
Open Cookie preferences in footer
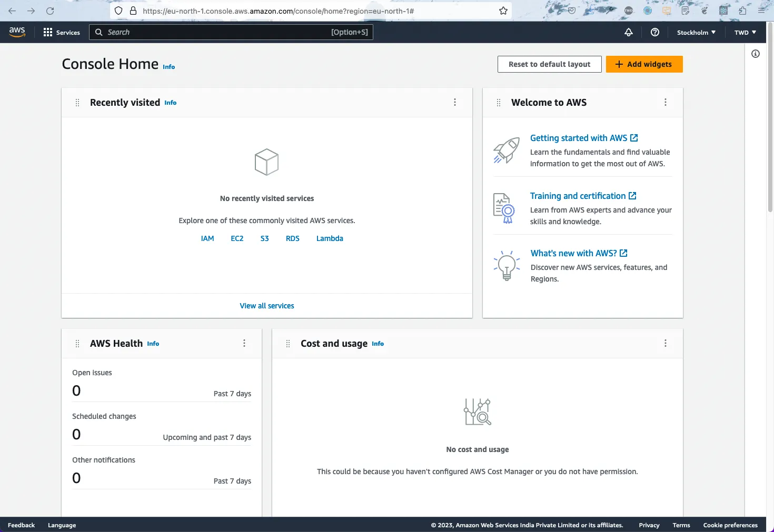click(x=730, y=525)
